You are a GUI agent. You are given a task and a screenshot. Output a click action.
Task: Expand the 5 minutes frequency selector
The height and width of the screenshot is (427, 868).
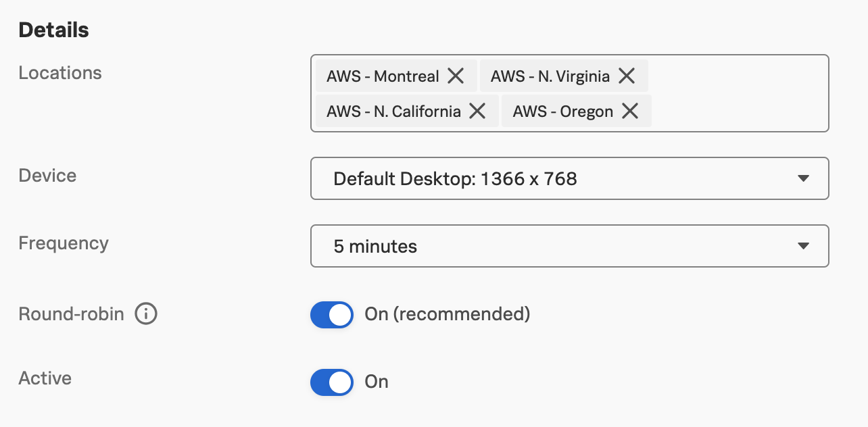[569, 246]
